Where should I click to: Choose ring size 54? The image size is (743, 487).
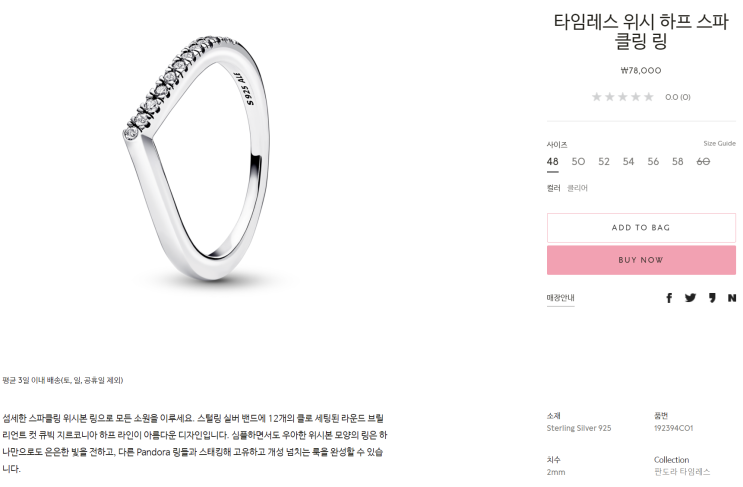[628, 162]
